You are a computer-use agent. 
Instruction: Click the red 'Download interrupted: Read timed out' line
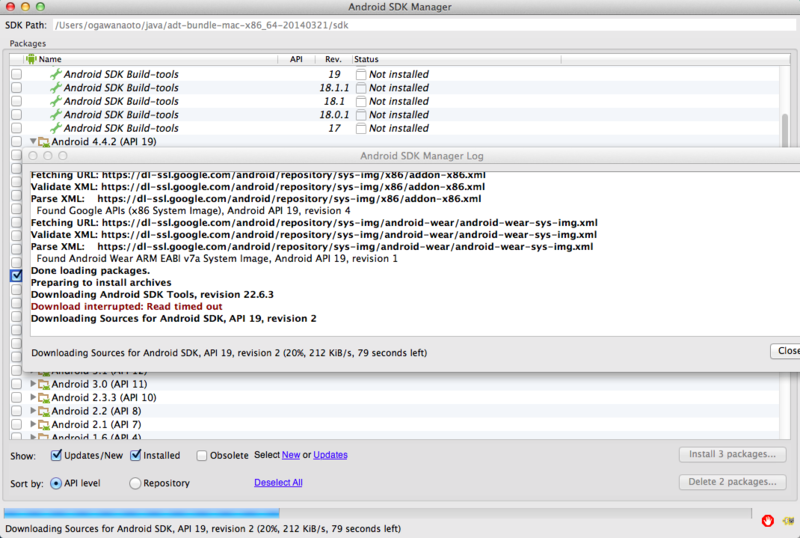click(x=127, y=307)
